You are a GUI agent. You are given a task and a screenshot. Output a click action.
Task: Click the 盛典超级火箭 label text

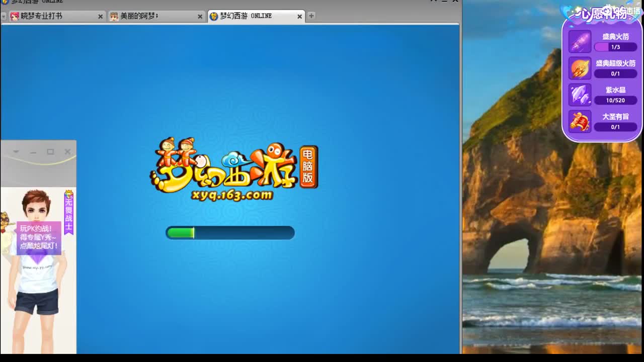click(616, 63)
